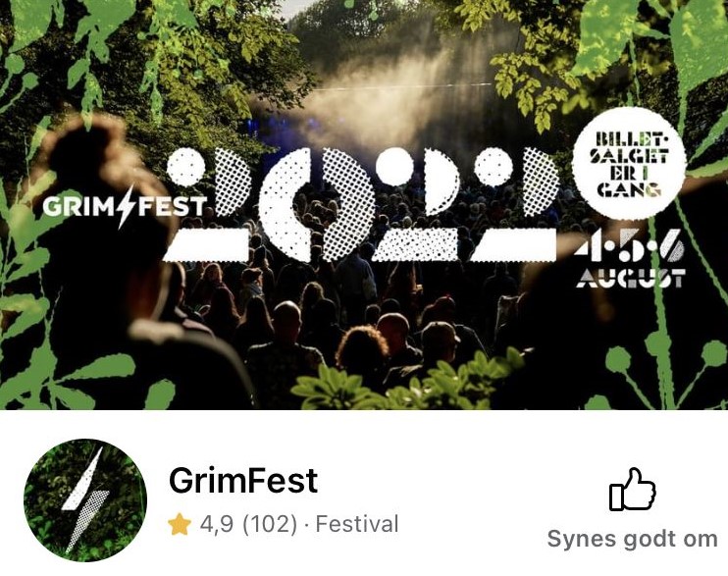
Task: Click the yellow rating star
Action: tap(180, 524)
